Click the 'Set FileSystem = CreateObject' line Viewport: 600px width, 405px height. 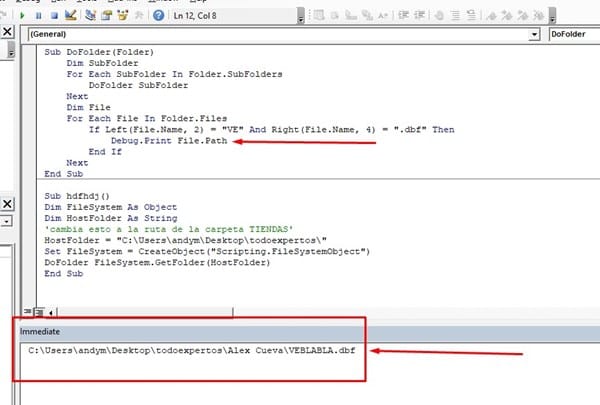(207, 252)
